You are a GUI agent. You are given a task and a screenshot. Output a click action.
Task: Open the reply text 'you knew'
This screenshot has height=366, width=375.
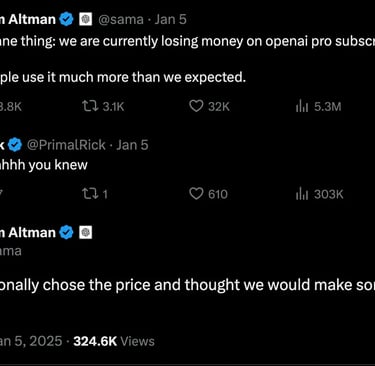[x=44, y=165]
